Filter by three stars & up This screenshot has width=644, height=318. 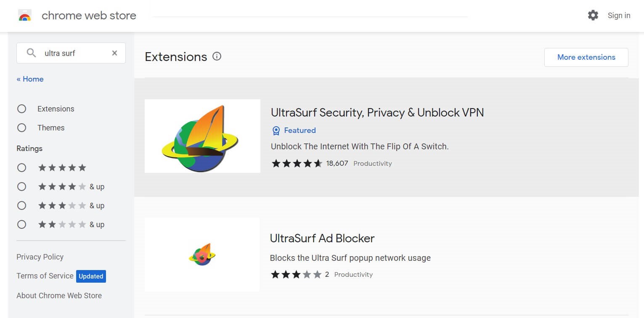pos(22,206)
